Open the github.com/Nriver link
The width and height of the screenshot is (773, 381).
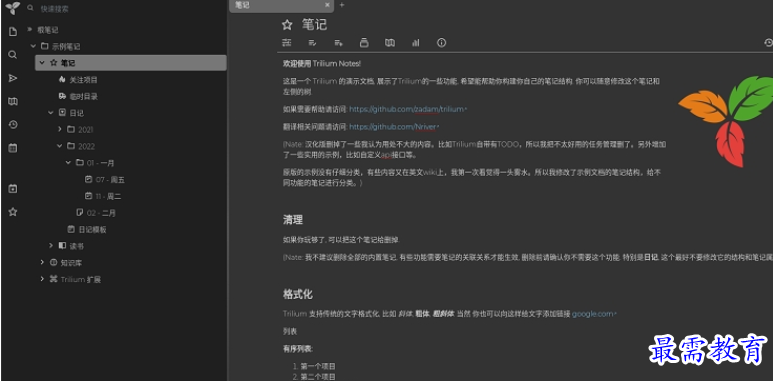point(393,127)
